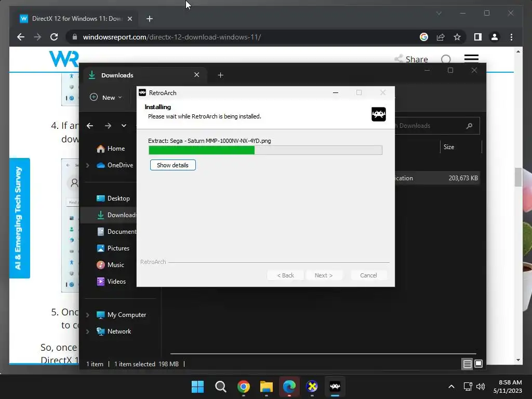Toggle the Chrome side panel
The width and height of the screenshot is (532, 399).
[478, 37]
